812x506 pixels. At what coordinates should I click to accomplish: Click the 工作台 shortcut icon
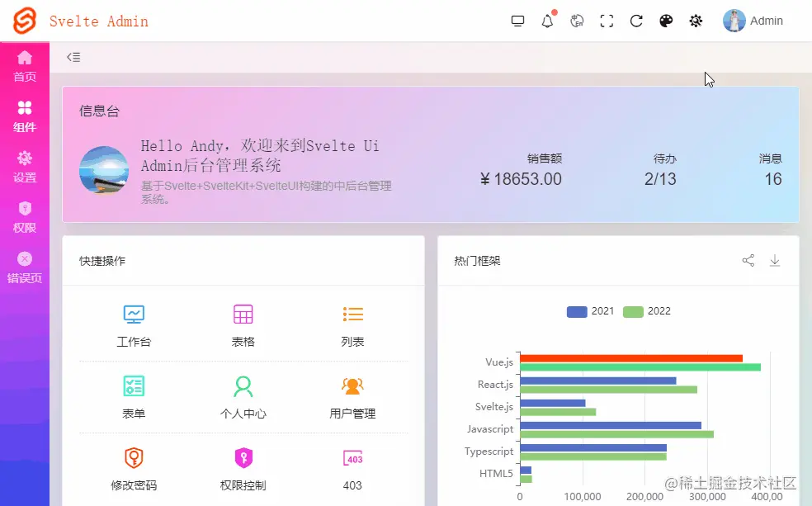134,314
